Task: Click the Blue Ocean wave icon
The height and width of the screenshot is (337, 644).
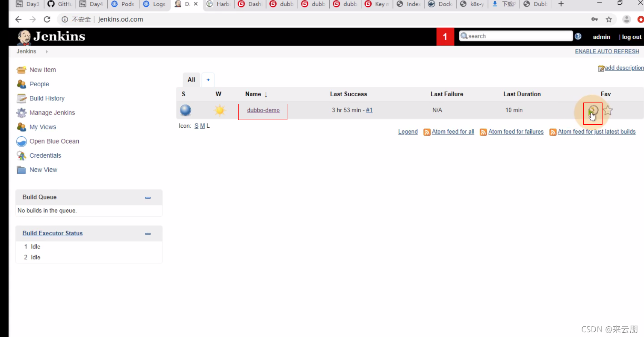Action: (x=21, y=141)
